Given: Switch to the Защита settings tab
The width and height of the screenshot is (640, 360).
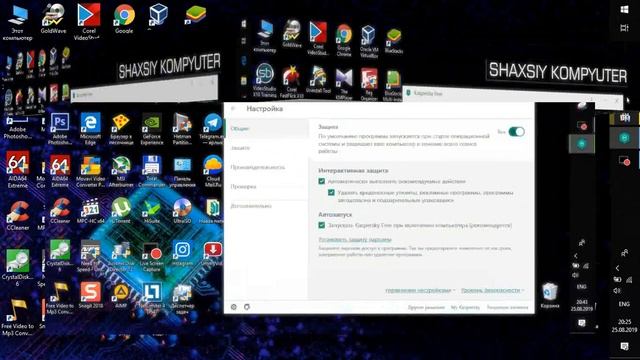Looking at the screenshot, I should (266, 148).
